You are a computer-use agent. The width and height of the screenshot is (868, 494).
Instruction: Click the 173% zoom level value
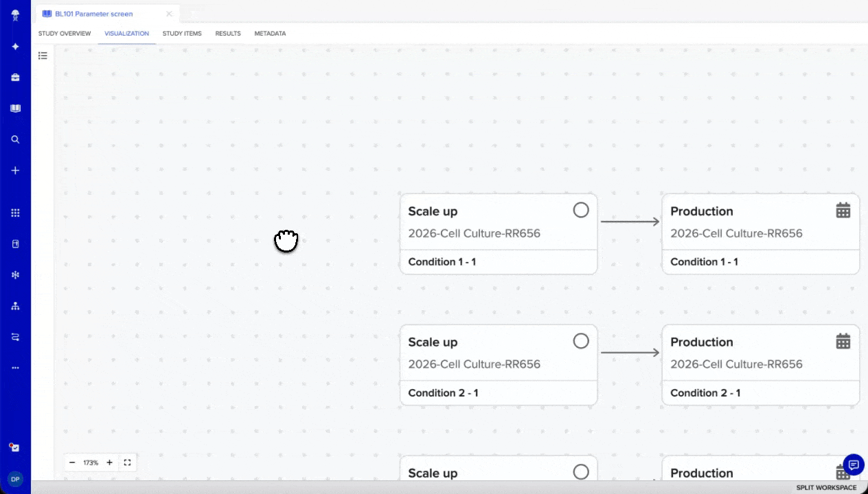pos(91,463)
